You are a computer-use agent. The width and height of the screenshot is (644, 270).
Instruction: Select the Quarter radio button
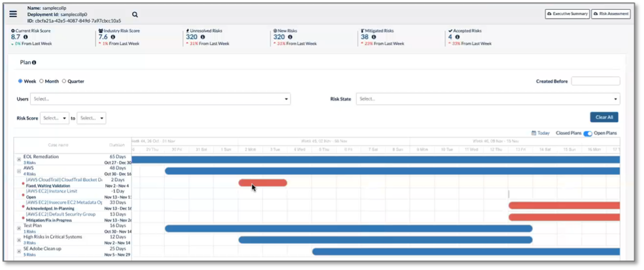(64, 81)
